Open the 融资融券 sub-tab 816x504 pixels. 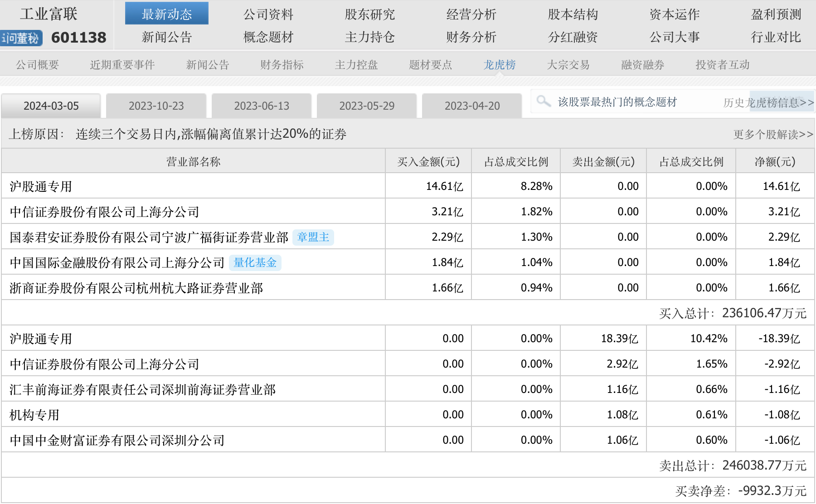642,65
